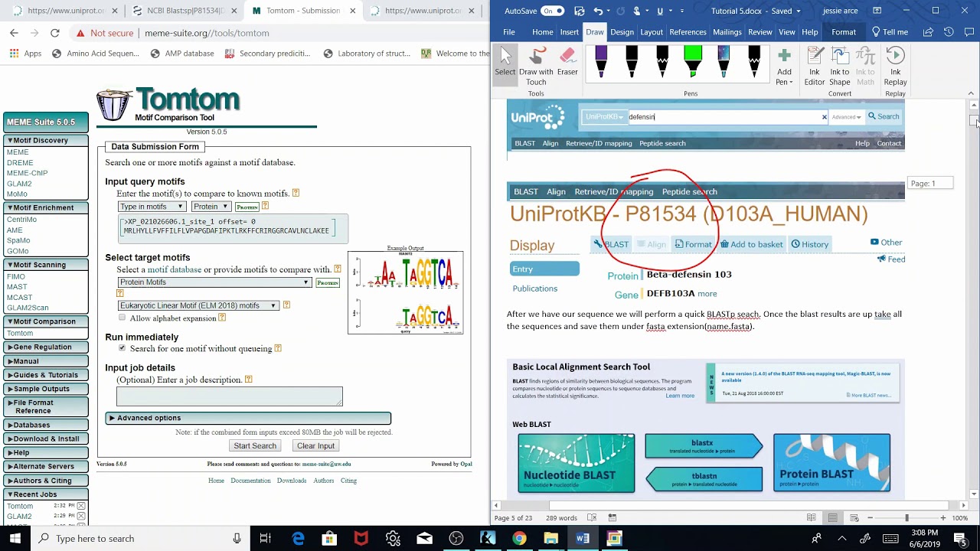Viewport: 980px width, 551px height.
Task: Remove the GLAM2 recent job entry
Action: tap(81, 517)
